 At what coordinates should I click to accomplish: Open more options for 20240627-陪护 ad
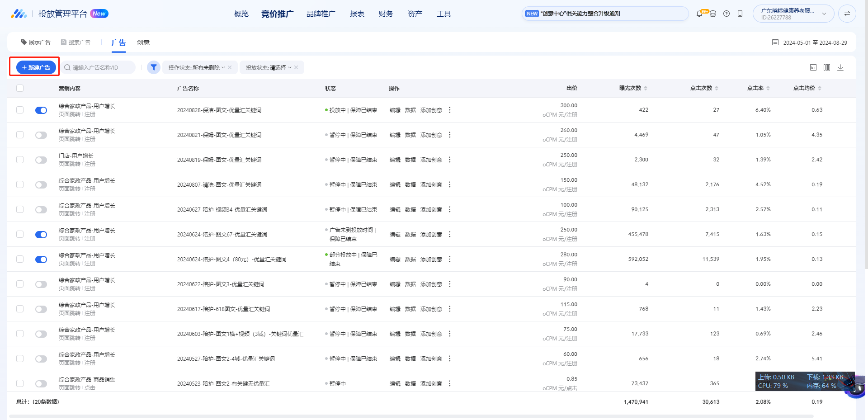coord(450,209)
